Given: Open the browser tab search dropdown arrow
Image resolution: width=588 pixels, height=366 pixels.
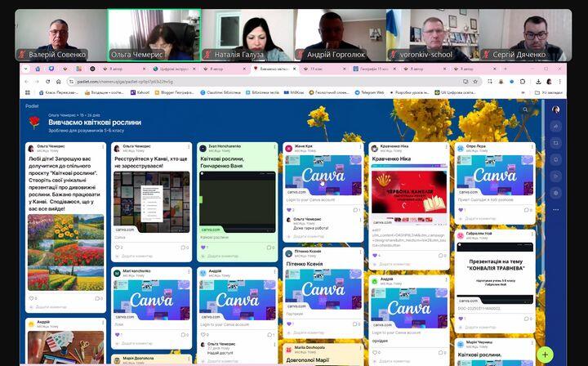Looking at the screenshot, I should pyautogui.click(x=25, y=69).
